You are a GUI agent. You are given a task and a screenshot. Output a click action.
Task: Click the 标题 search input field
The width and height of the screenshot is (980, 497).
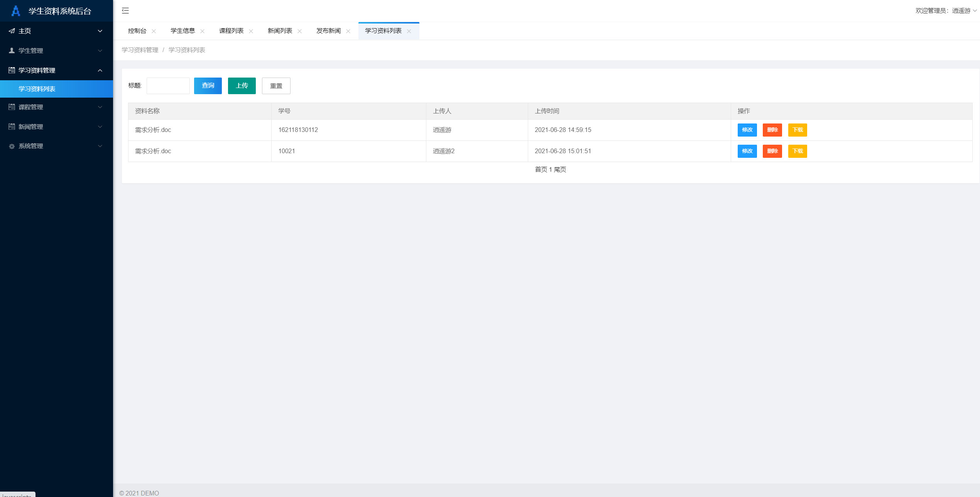168,86
